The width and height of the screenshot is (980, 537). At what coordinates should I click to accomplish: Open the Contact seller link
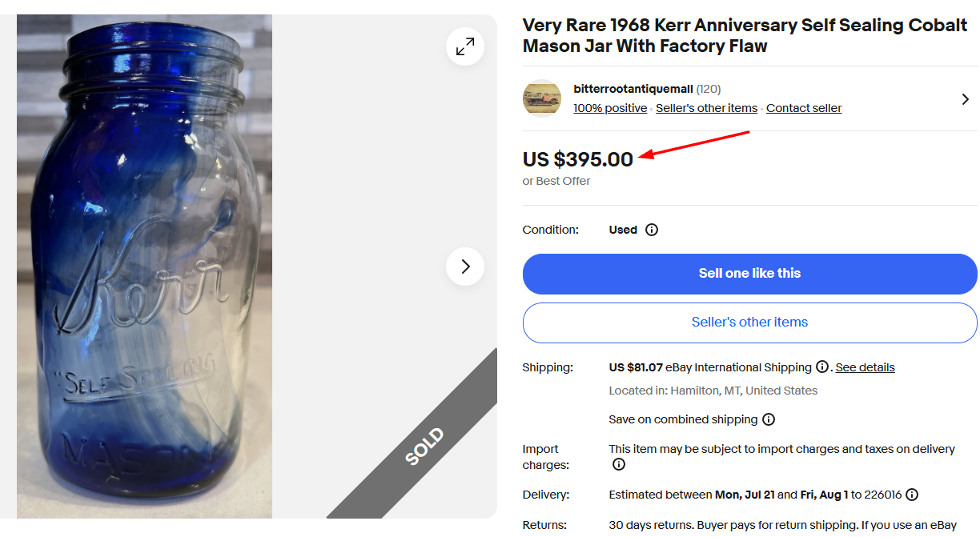coord(804,108)
